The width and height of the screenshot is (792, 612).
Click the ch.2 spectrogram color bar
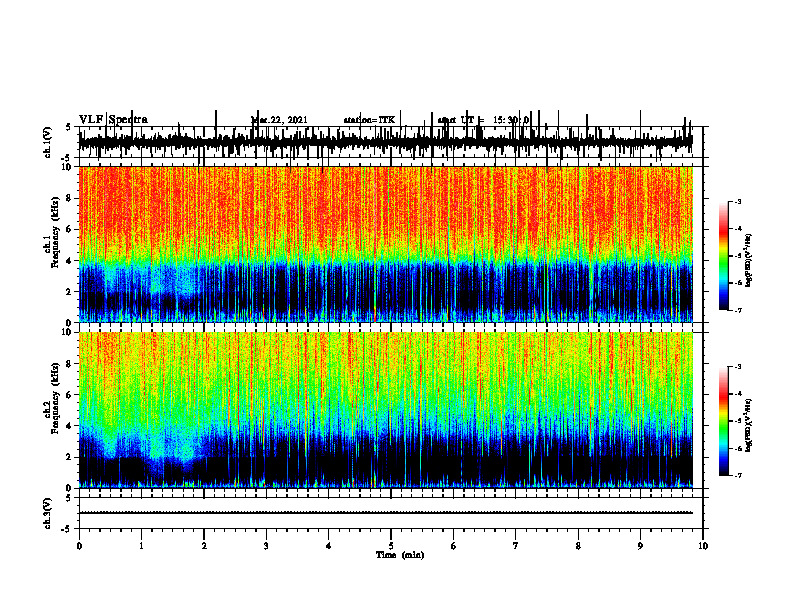click(x=723, y=421)
